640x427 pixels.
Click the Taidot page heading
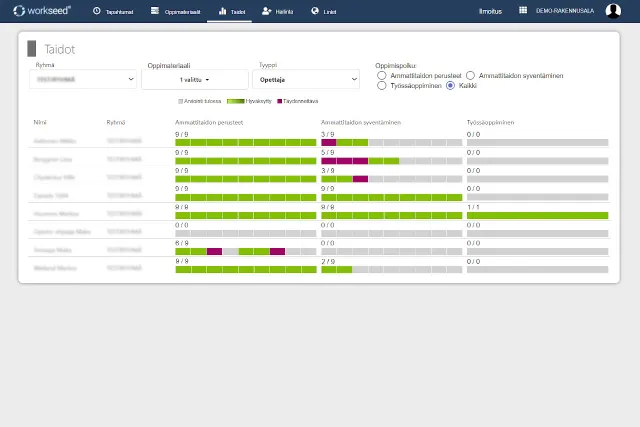point(60,49)
